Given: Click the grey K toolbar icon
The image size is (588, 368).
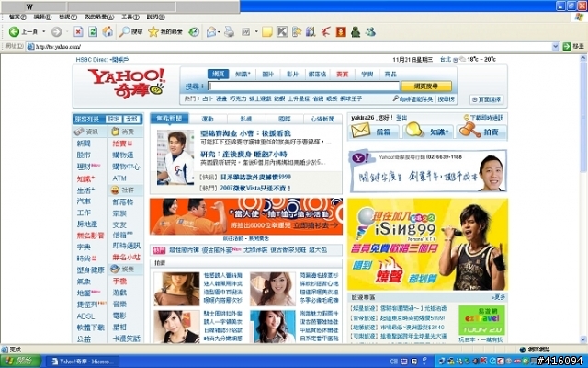Looking at the screenshot, I should pos(282,32).
